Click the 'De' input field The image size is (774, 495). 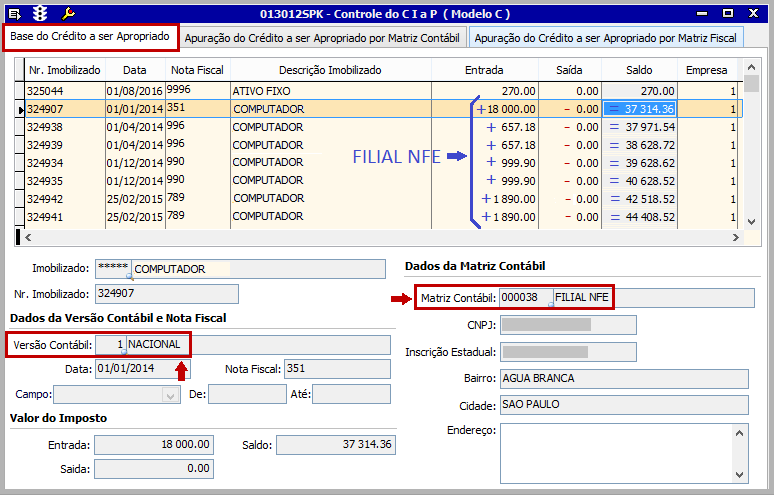coord(247,394)
